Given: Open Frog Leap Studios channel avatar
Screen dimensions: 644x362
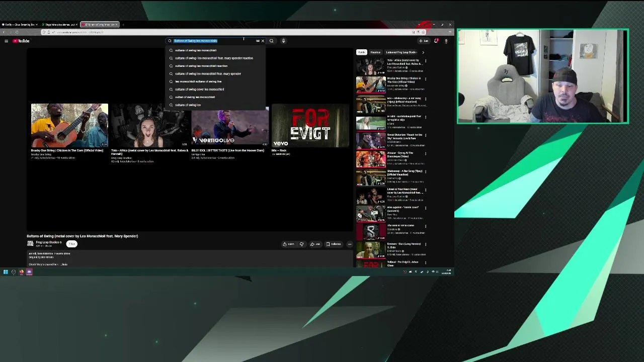Looking at the screenshot, I should coord(30,243).
